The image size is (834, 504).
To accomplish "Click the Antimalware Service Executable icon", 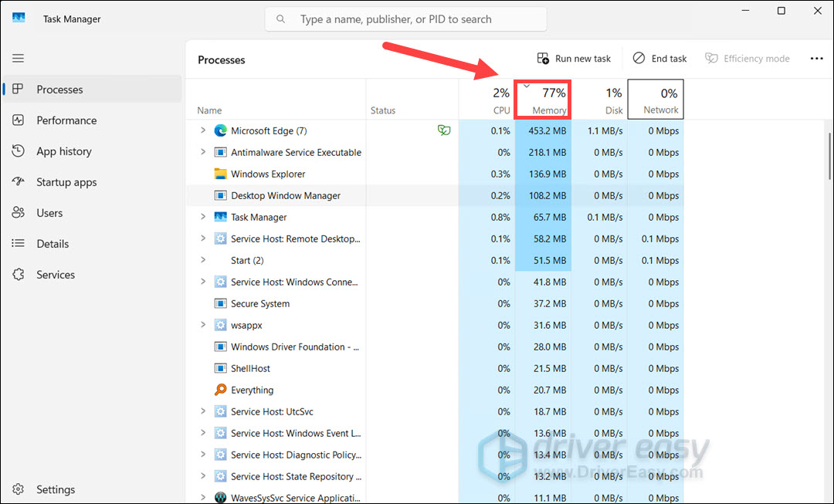I will point(220,152).
